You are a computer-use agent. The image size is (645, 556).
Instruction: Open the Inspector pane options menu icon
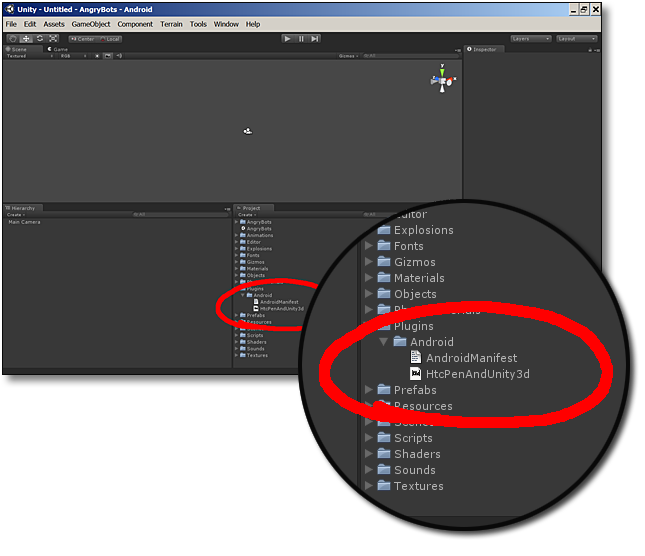point(597,50)
